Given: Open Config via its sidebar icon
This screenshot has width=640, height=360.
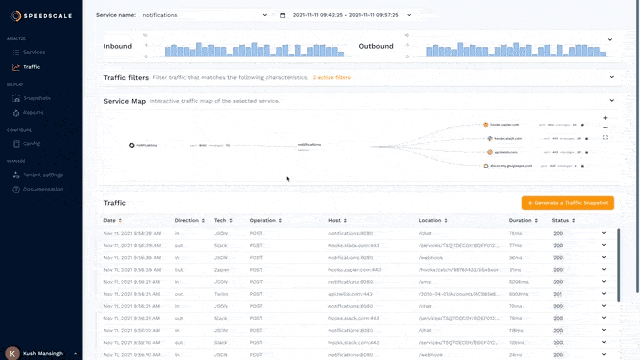Looking at the screenshot, I should click(x=16, y=144).
